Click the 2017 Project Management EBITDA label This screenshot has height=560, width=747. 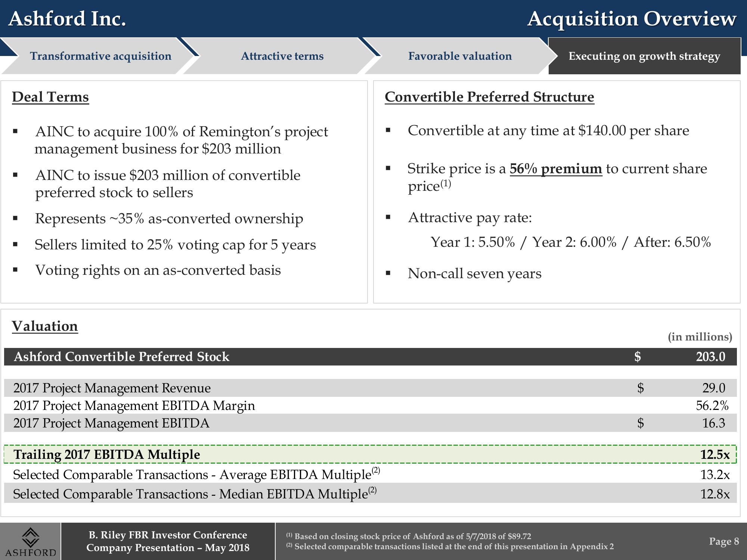click(111, 423)
